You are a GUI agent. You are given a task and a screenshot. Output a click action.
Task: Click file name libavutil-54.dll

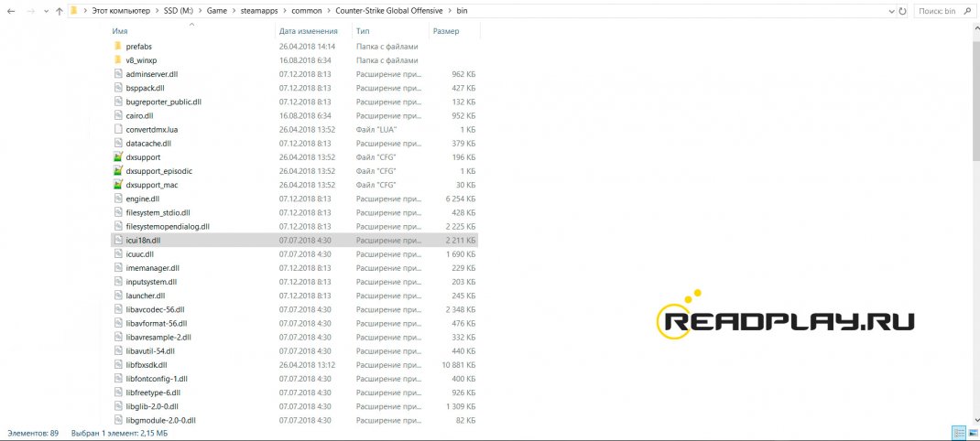[x=150, y=351]
